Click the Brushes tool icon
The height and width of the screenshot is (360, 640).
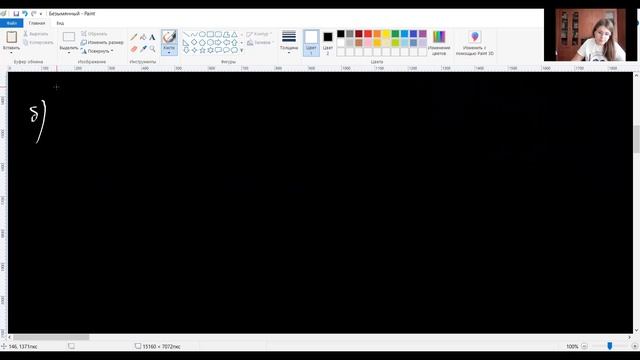[x=169, y=37]
